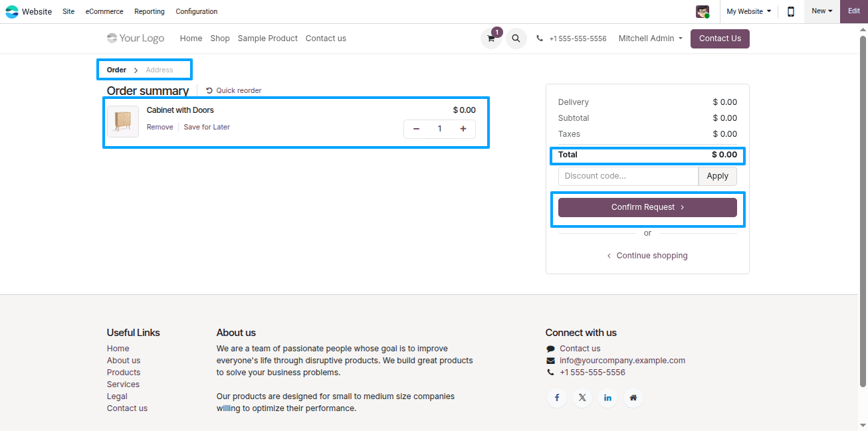The image size is (868, 431).
Task: Open the LinkedIn social icon
Action: (x=607, y=398)
